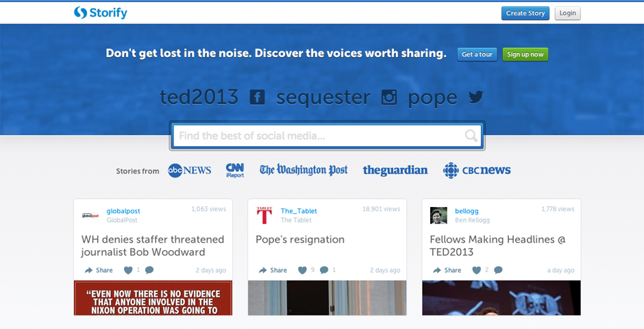The image size is (644, 329).
Task: Open the CBC News logo
Action: (477, 170)
